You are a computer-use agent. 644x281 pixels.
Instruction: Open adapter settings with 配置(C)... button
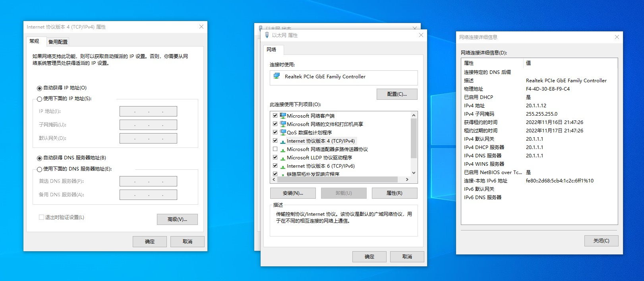pos(396,94)
